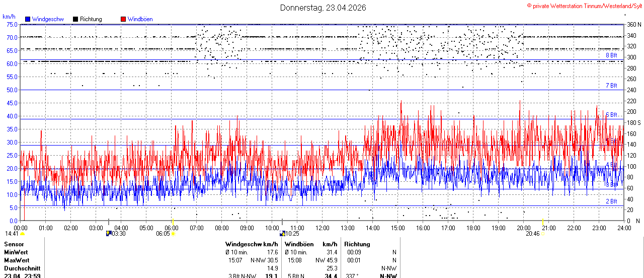
Task: Click the 8 Bft Beaufort line label
Action: [611, 55]
